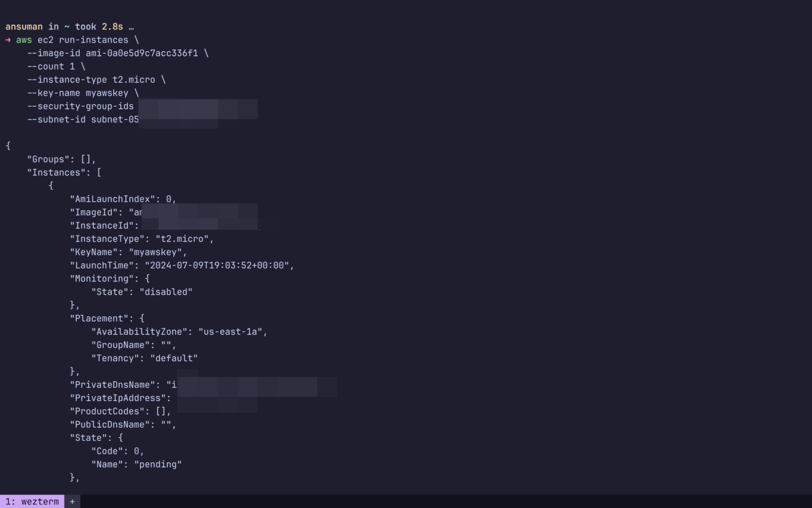Screen dimensions: 812x508
Task: Select the "State": "disabled" Monitoring entry
Action: coord(142,292)
